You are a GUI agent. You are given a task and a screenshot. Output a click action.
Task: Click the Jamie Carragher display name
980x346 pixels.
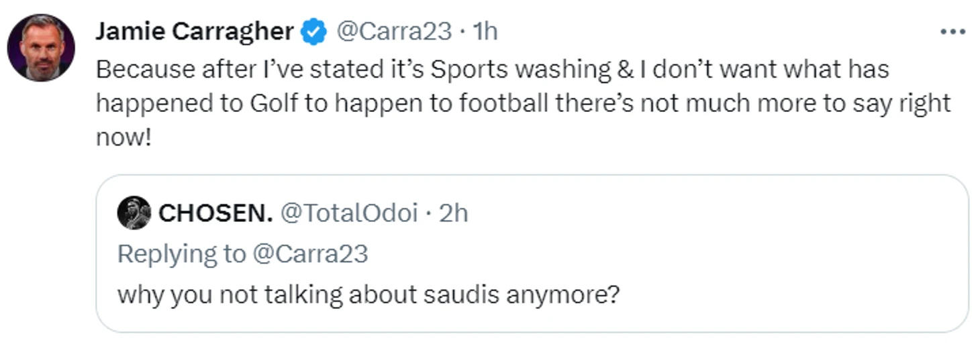pyautogui.click(x=194, y=32)
